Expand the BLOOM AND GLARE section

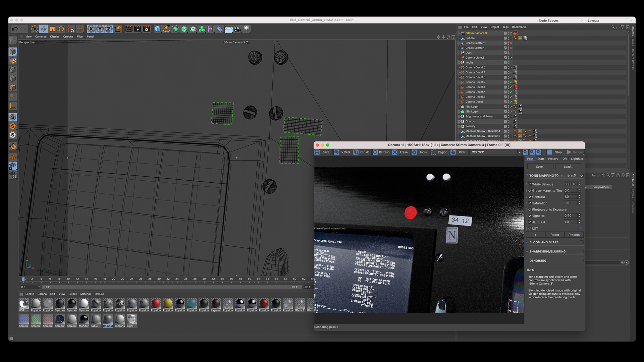(527, 242)
